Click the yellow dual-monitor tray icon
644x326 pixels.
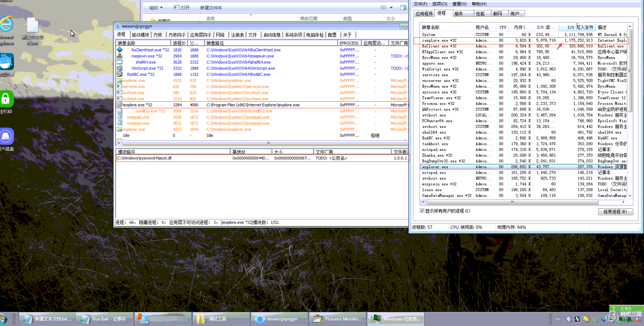[x=586, y=319]
